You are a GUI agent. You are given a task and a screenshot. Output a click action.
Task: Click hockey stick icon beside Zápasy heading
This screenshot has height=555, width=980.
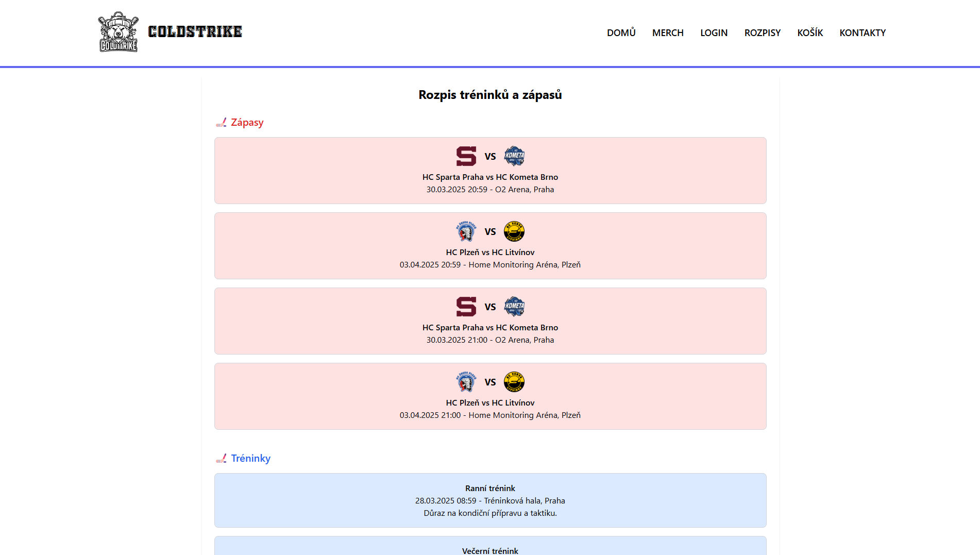coord(221,123)
